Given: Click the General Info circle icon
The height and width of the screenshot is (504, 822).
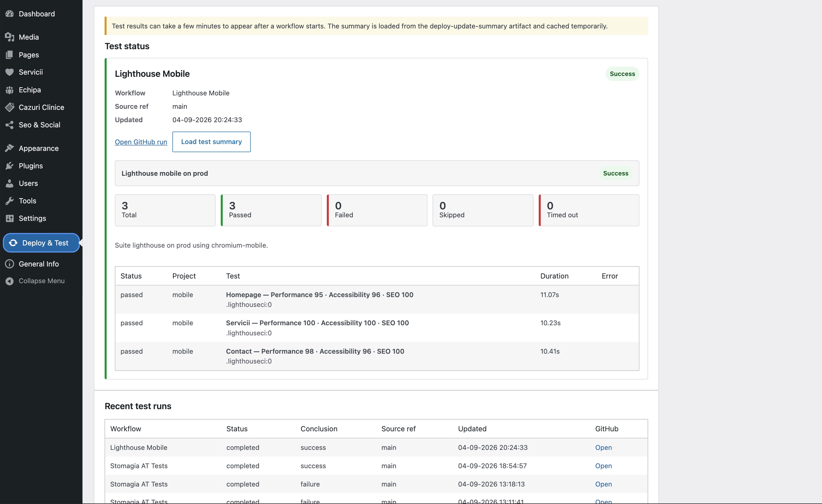Looking at the screenshot, I should tap(10, 264).
